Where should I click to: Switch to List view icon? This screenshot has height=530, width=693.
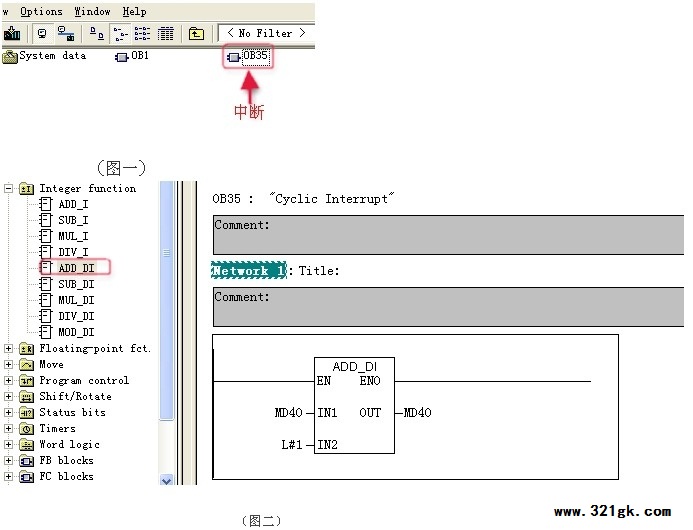(142, 34)
